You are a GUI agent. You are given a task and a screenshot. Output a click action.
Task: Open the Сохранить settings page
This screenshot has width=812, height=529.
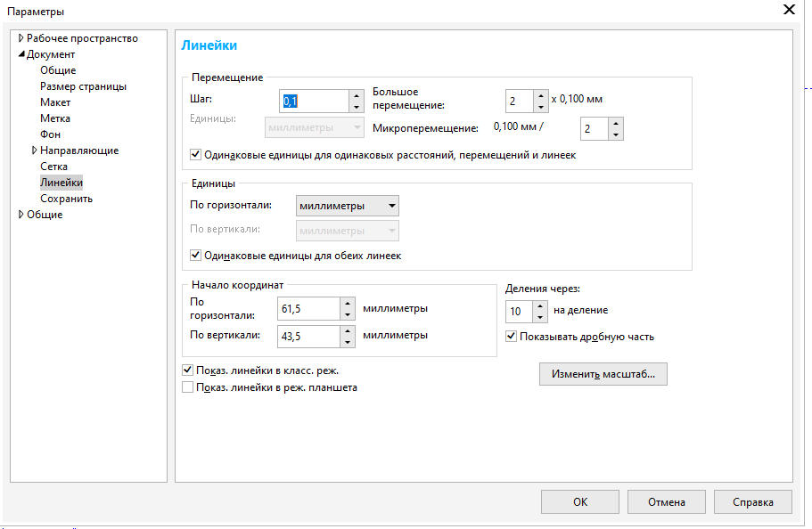tap(66, 199)
